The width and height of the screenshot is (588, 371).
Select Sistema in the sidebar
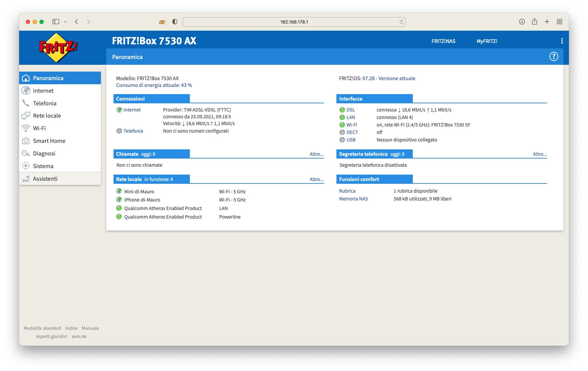click(43, 166)
